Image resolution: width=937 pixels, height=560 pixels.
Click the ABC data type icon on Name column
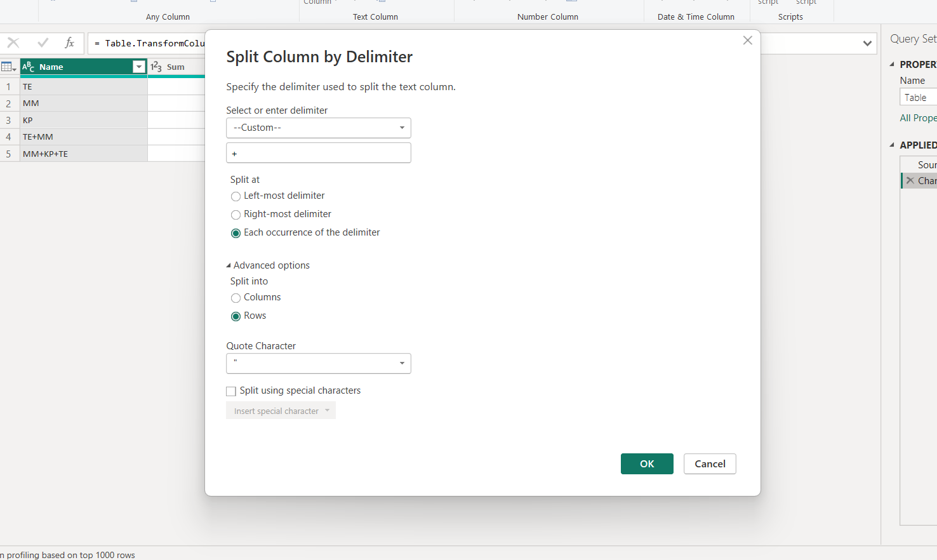(x=29, y=67)
